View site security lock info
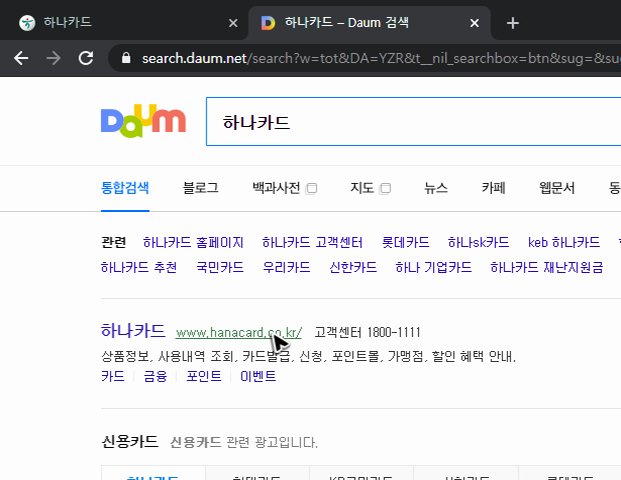Image resolution: width=621 pixels, height=480 pixels. click(126, 58)
